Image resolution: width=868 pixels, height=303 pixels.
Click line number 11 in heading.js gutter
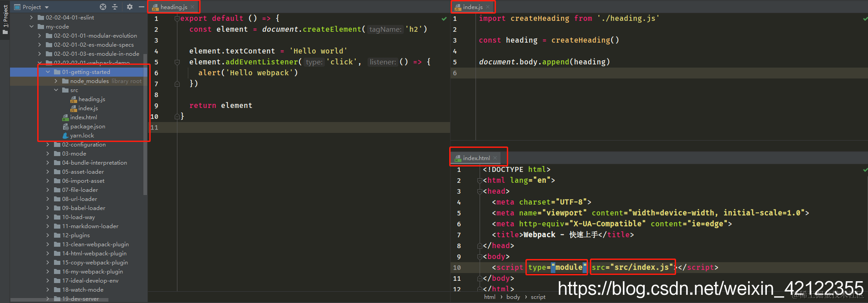coord(154,127)
